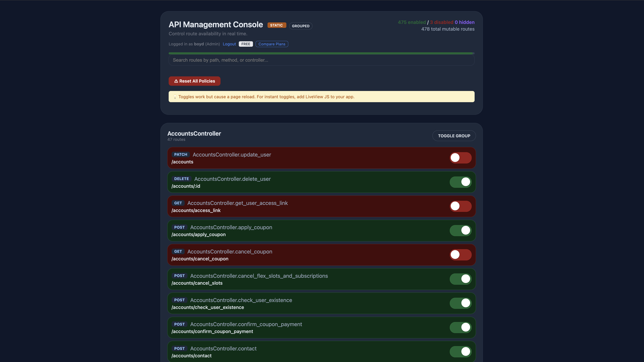This screenshot has width=644, height=362.
Task: Click the /accounts/cancel_slots path
Action: point(197,283)
